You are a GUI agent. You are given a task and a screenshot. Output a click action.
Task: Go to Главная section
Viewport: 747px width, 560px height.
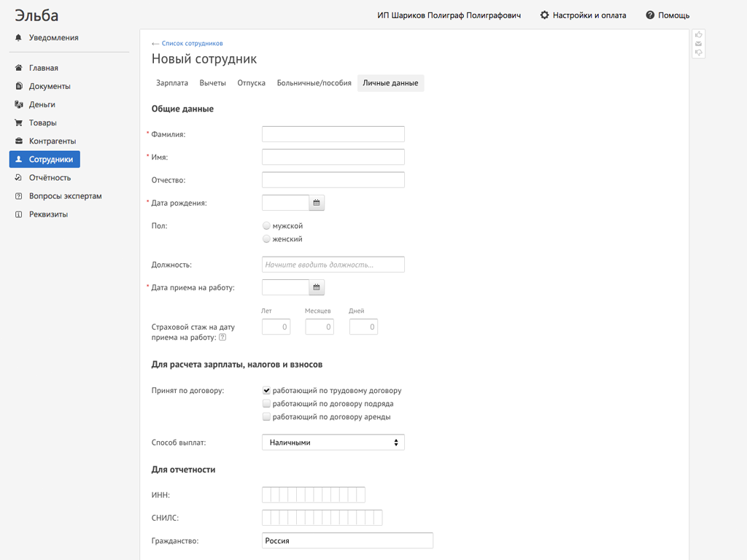point(43,68)
